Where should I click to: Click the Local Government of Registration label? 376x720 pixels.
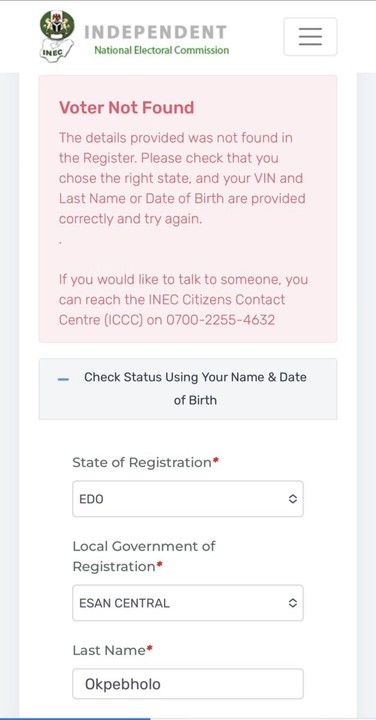[144, 556]
